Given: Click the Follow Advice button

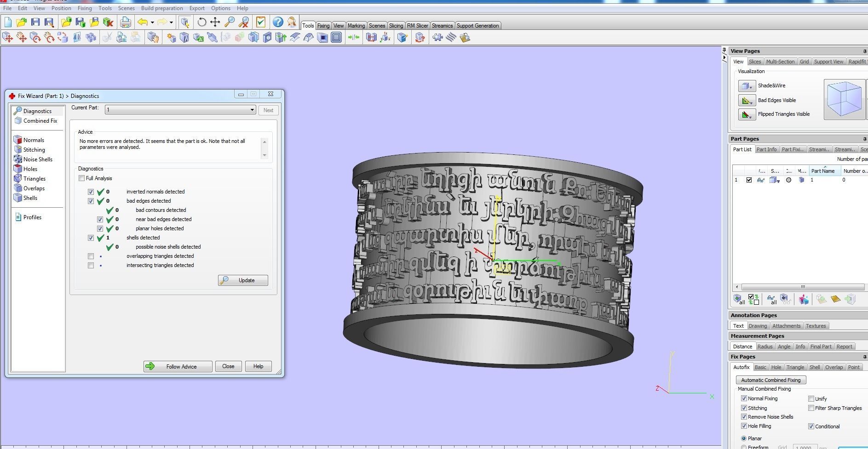Looking at the screenshot, I should tap(178, 367).
